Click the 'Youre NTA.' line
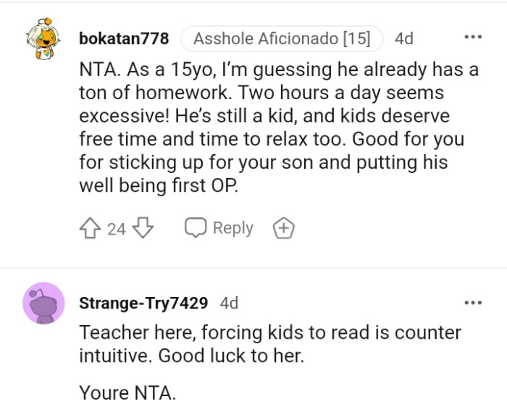Screen dimensions: 507x420 pos(127,394)
